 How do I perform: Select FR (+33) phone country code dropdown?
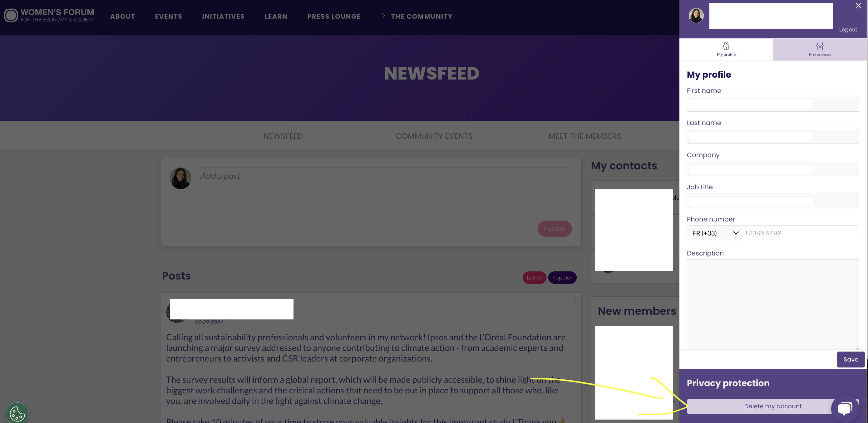(x=713, y=232)
